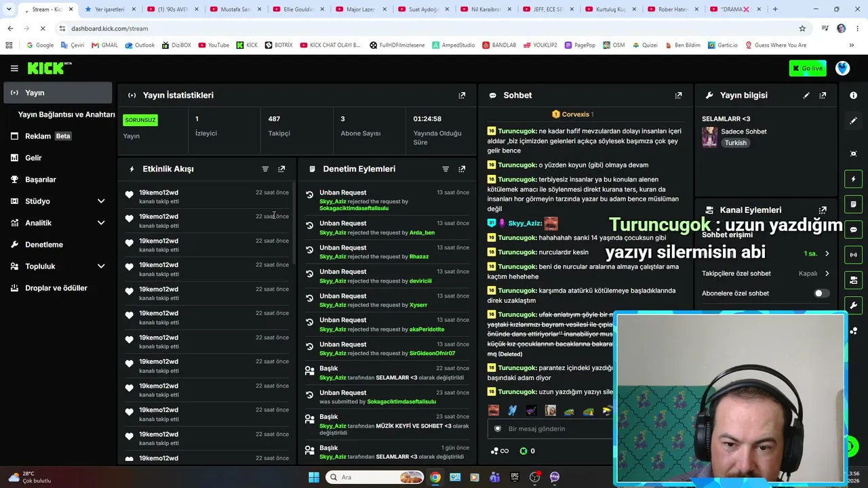This screenshot has width=868, height=488.
Task: Open Sohbet erişimi 1 sa. chevron
Action: (x=827, y=253)
